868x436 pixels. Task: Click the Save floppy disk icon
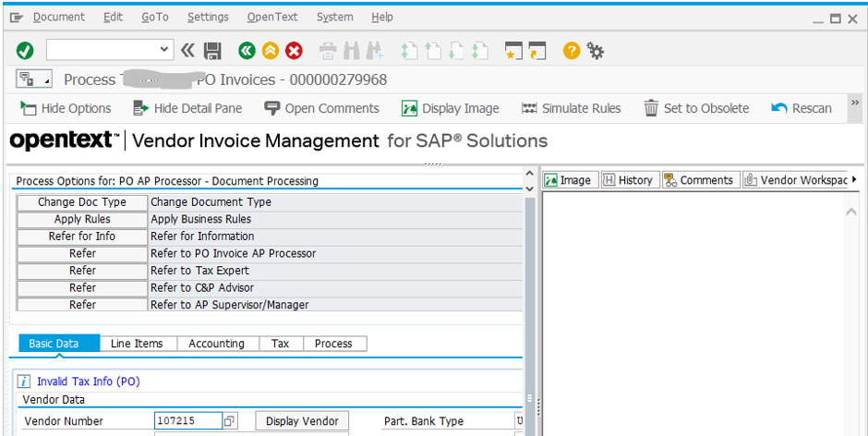[212, 50]
